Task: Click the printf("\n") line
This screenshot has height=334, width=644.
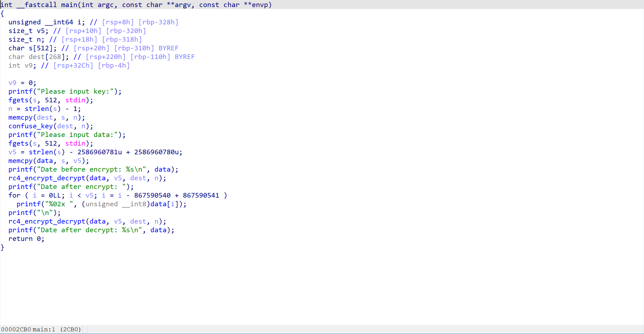Action: pos(35,213)
